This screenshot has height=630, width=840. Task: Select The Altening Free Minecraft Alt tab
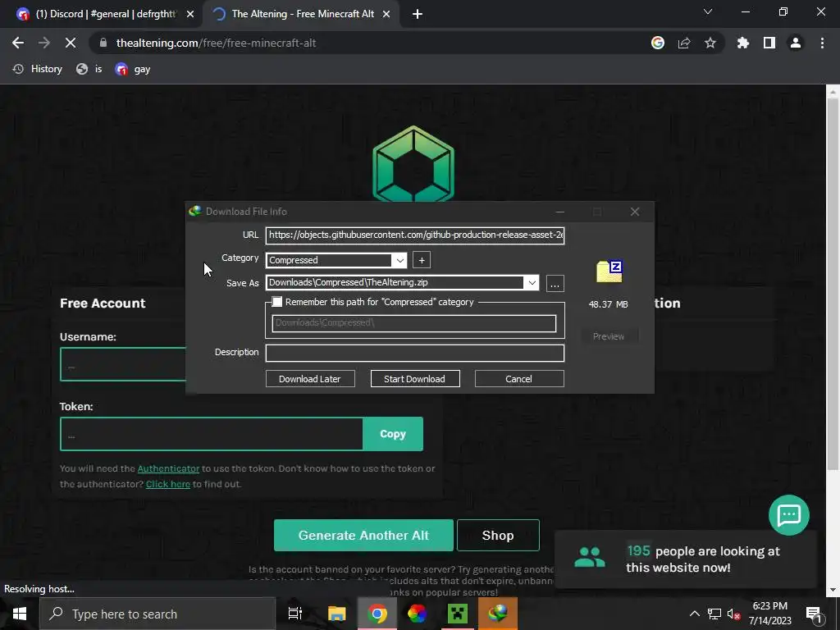click(x=303, y=14)
